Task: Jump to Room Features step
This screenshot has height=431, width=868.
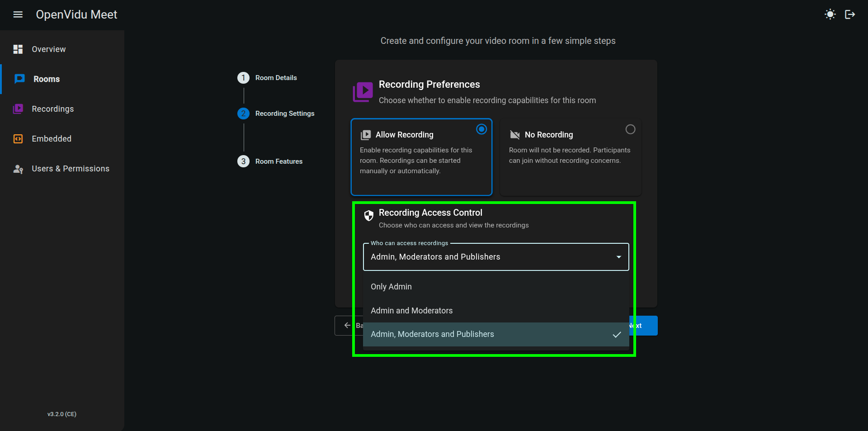Action: coord(278,161)
